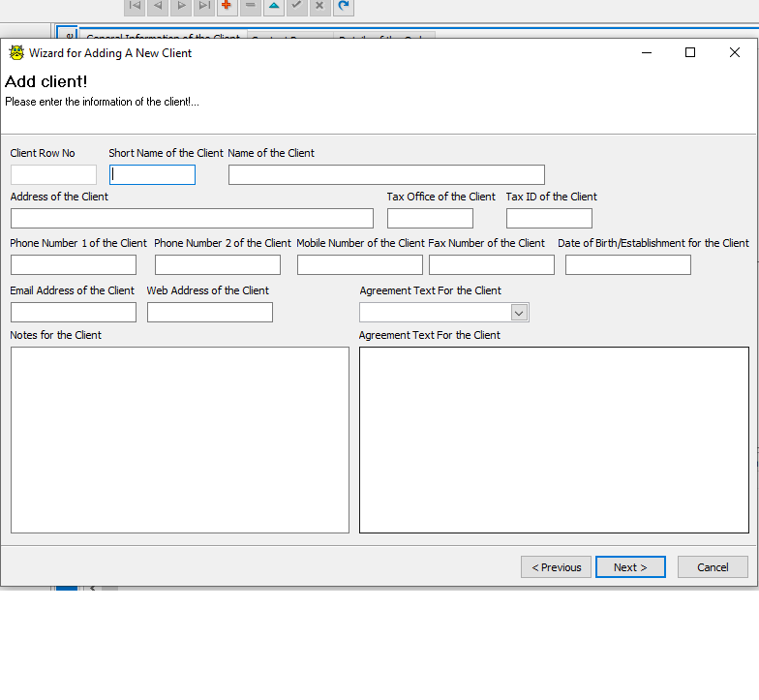The image size is (759, 700).
Task: Close the Wizard for Adding A New Client
Action: (x=734, y=52)
